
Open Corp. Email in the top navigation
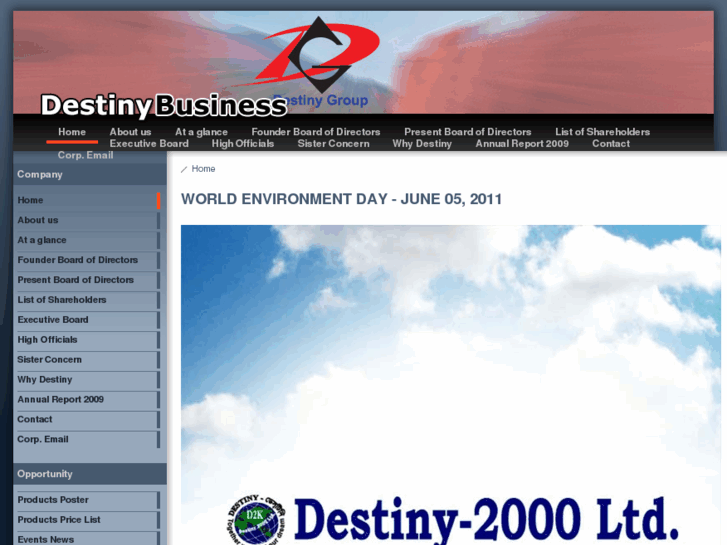85,155
